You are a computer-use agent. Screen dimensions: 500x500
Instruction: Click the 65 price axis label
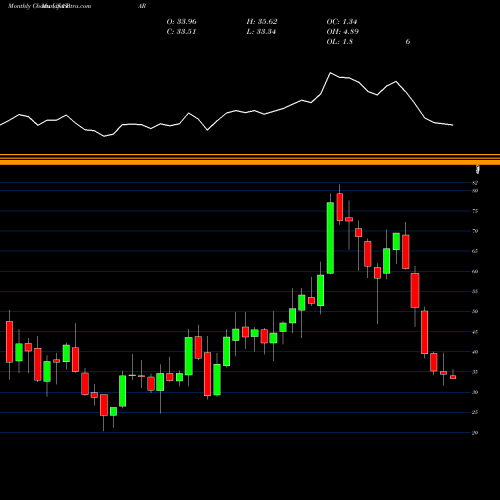coord(475,251)
